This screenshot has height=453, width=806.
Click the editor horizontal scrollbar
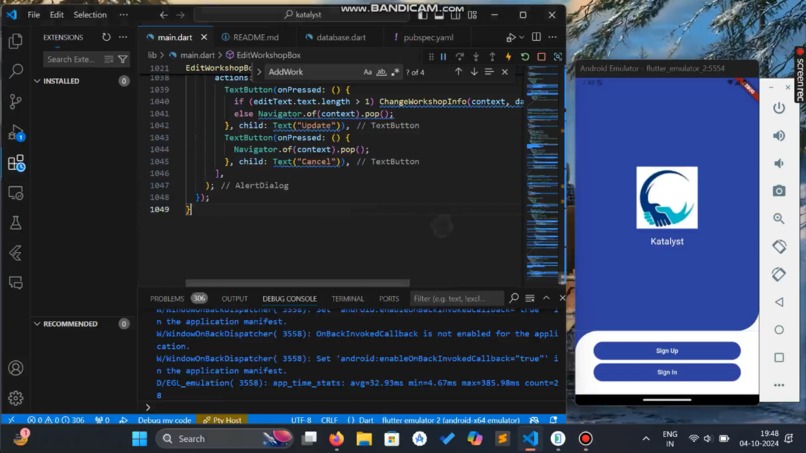pyautogui.click(x=298, y=283)
